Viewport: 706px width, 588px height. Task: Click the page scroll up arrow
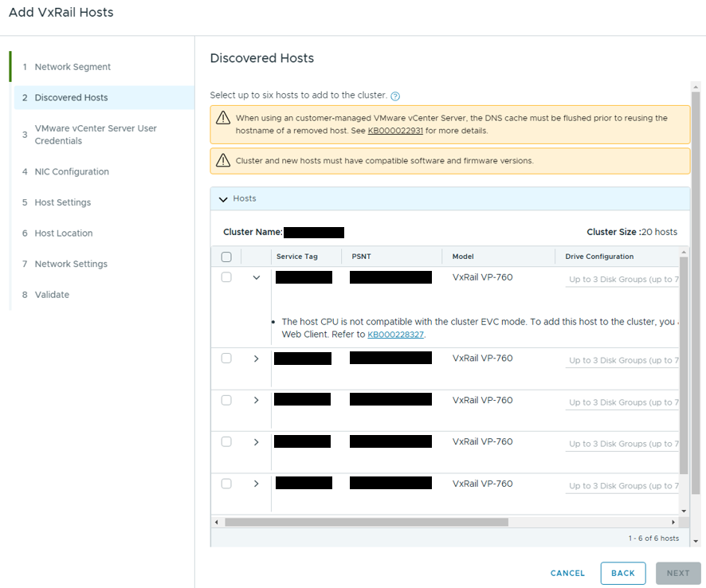tap(696, 86)
